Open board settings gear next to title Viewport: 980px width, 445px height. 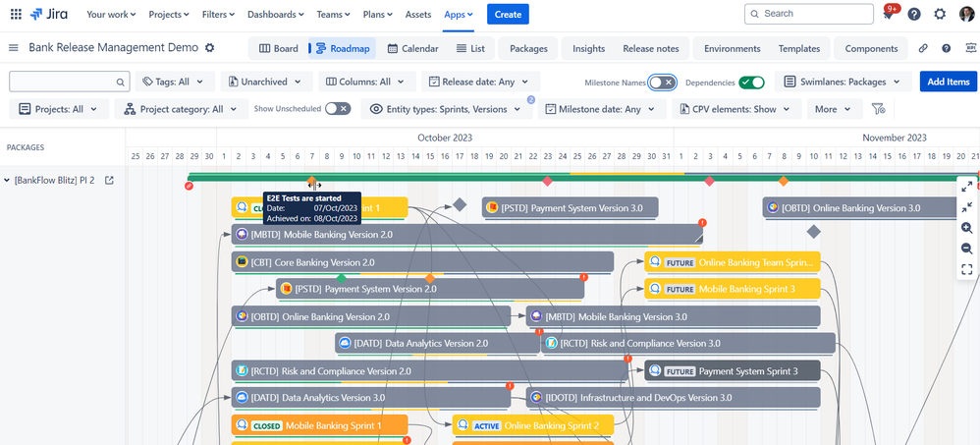coord(209,48)
